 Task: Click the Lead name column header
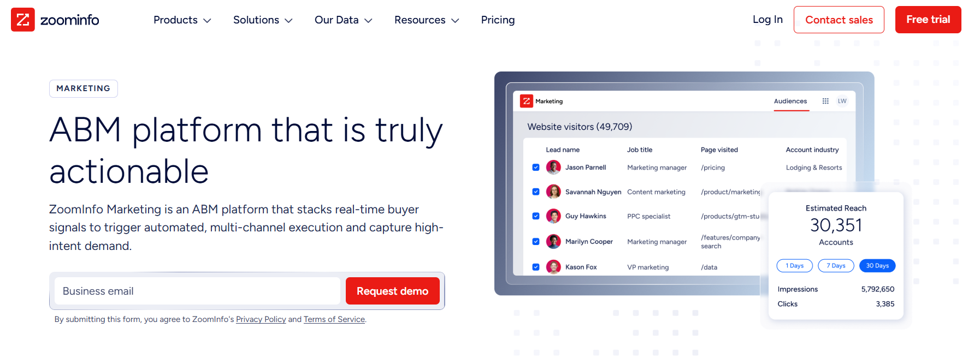click(x=563, y=150)
